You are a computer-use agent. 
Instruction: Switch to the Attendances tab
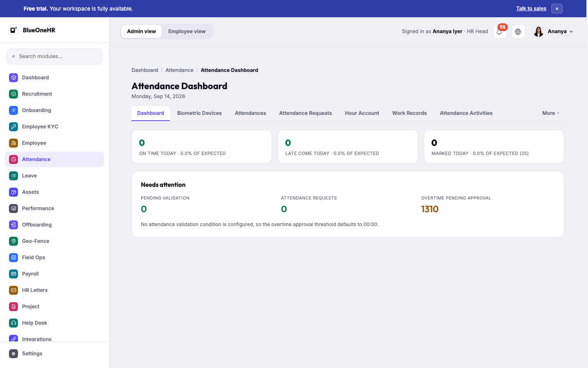(x=250, y=113)
